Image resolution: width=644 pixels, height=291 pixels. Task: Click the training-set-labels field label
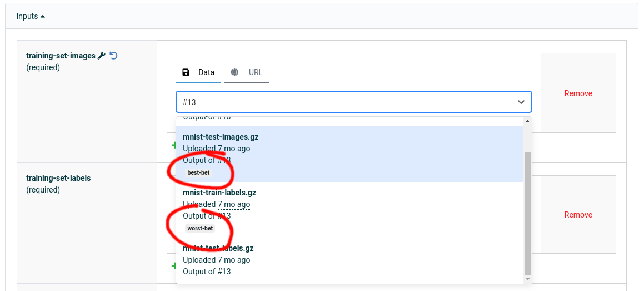tap(58, 178)
